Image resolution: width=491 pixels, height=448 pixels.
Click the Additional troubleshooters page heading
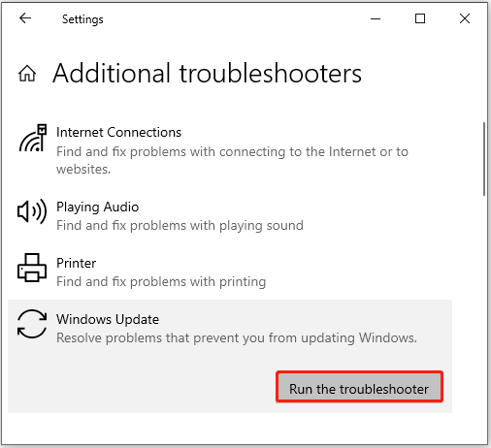pyautogui.click(x=207, y=74)
